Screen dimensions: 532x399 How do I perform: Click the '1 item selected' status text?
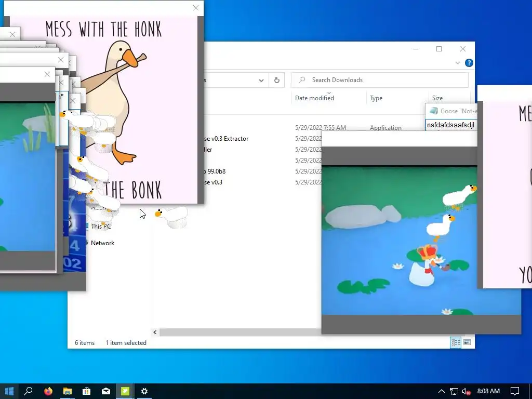click(x=126, y=343)
